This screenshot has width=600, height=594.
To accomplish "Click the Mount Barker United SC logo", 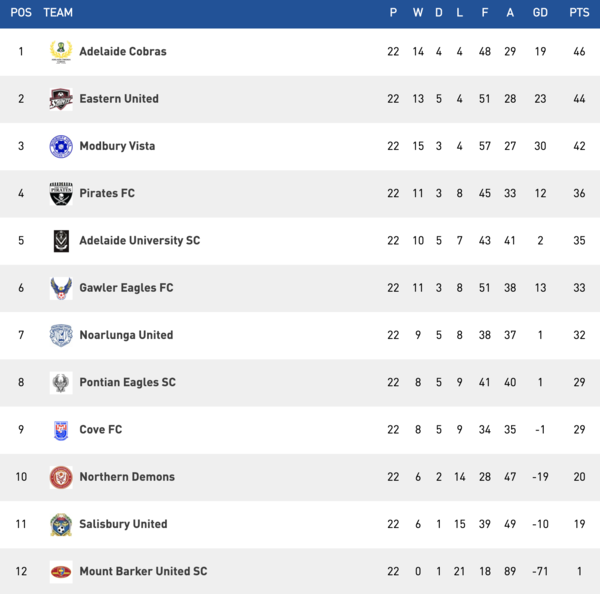I will tap(61, 572).
